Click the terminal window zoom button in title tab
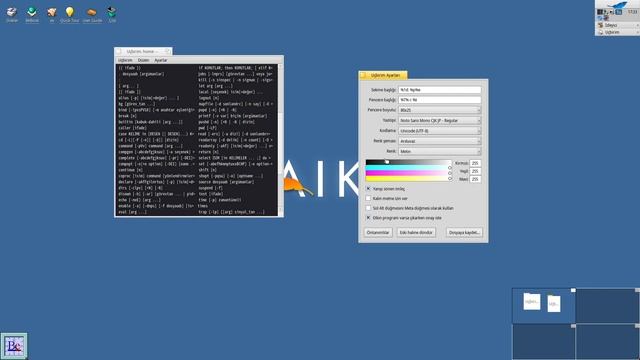This screenshot has height=360, width=640. tap(167, 51)
